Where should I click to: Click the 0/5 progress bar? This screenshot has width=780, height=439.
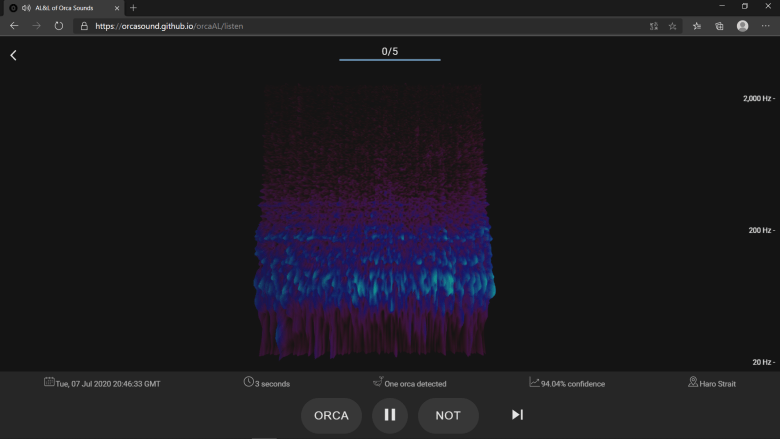click(390, 60)
